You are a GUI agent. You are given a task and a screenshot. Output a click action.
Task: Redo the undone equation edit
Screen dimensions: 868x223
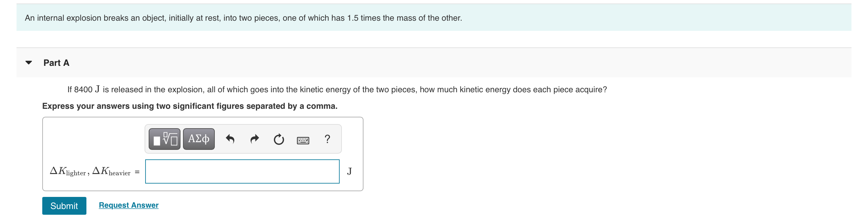tap(255, 139)
